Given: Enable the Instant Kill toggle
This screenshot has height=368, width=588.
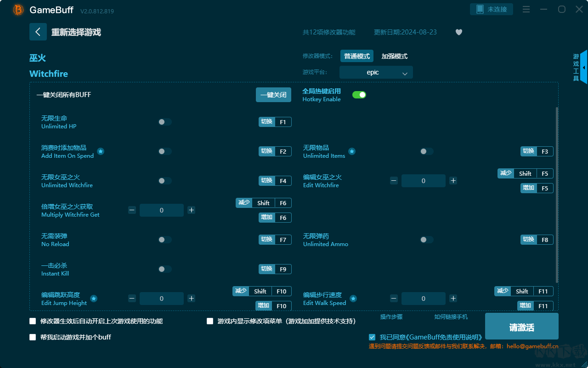Looking at the screenshot, I should click(x=165, y=269).
